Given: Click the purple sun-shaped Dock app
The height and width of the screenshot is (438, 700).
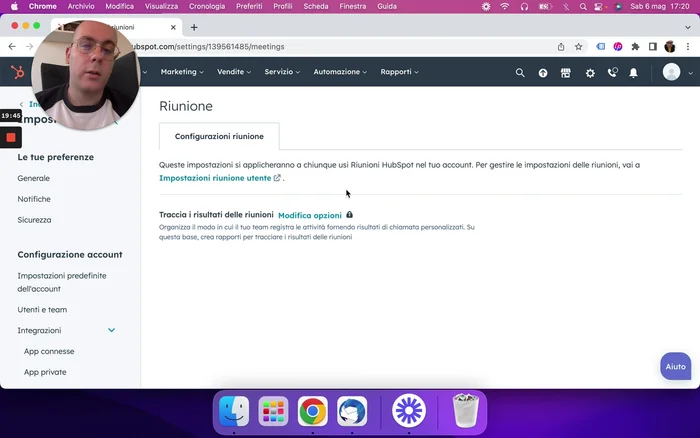Looking at the screenshot, I should click(x=409, y=411).
